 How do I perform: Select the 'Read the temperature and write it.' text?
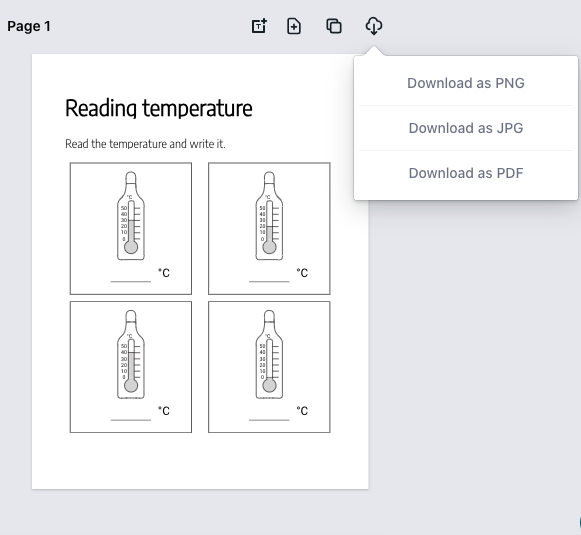point(145,144)
